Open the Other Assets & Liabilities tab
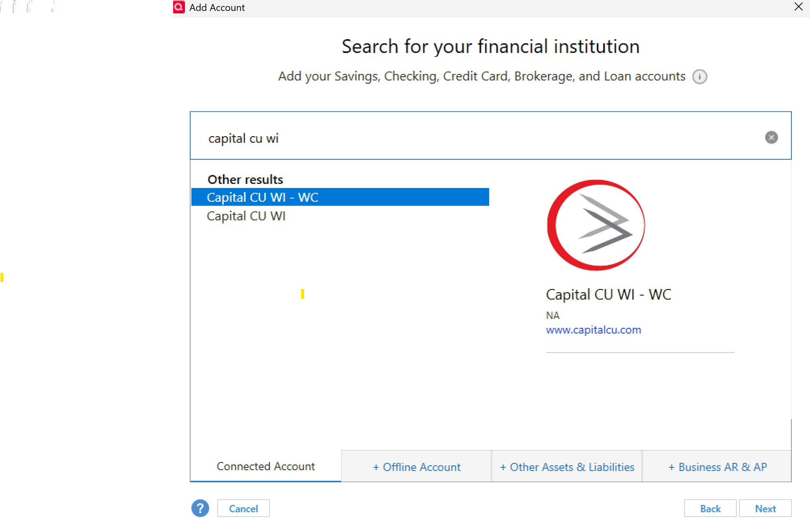Viewport: 810px width, 532px height. (567, 467)
